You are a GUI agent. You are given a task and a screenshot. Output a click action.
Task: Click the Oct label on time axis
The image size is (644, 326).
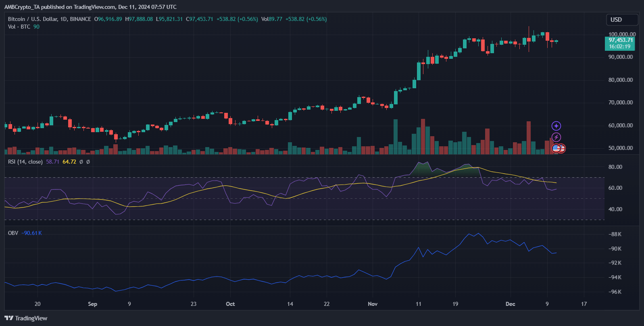click(x=230, y=304)
